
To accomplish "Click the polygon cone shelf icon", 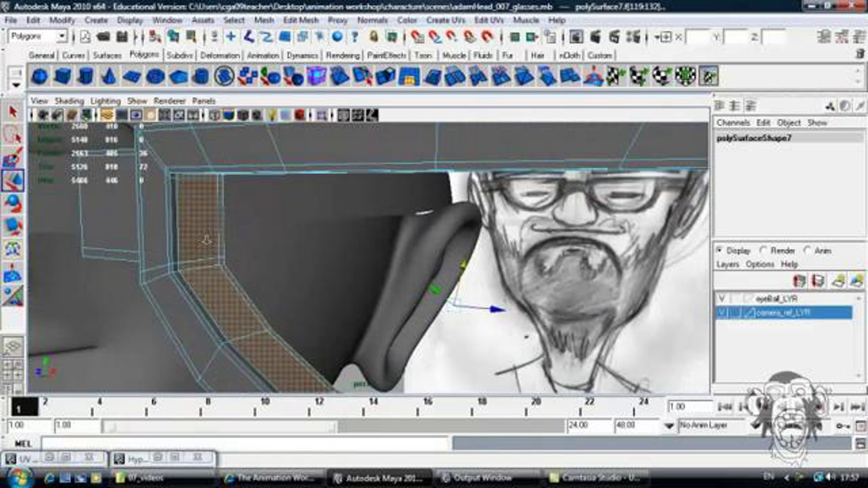I will click(x=109, y=77).
